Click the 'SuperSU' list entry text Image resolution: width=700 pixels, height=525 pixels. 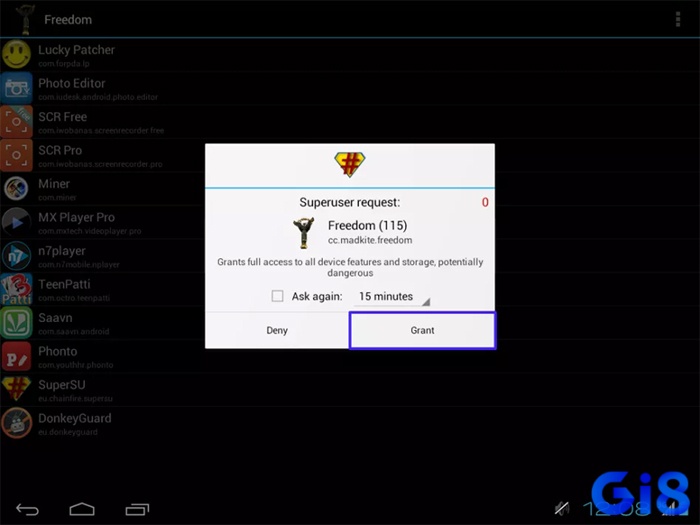(62, 385)
